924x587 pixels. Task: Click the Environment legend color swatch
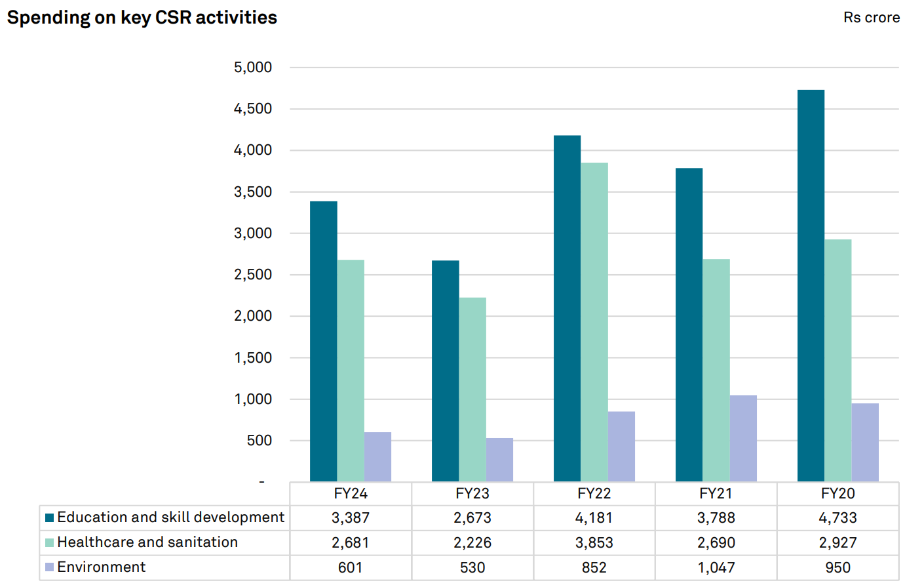49,567
